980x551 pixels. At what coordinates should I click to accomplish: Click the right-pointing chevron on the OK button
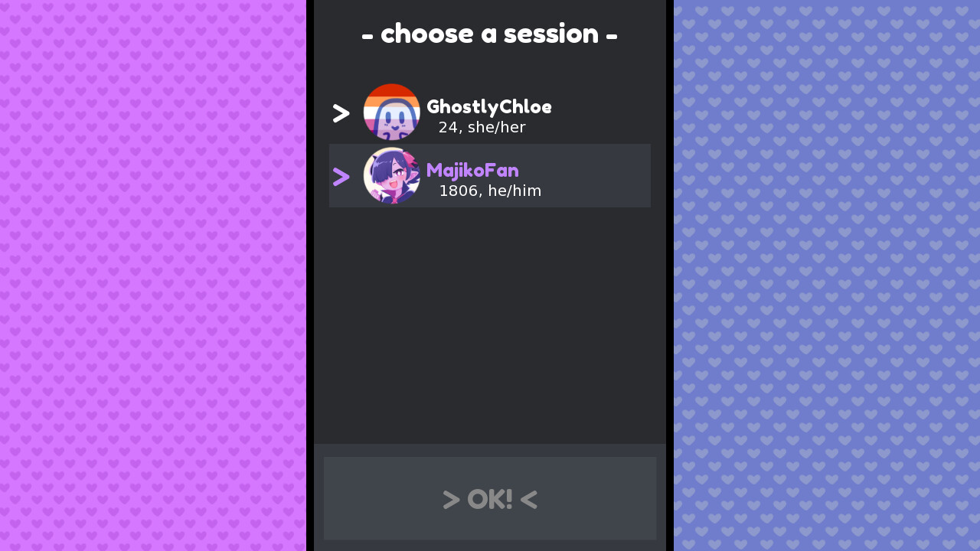click(452, 500)
